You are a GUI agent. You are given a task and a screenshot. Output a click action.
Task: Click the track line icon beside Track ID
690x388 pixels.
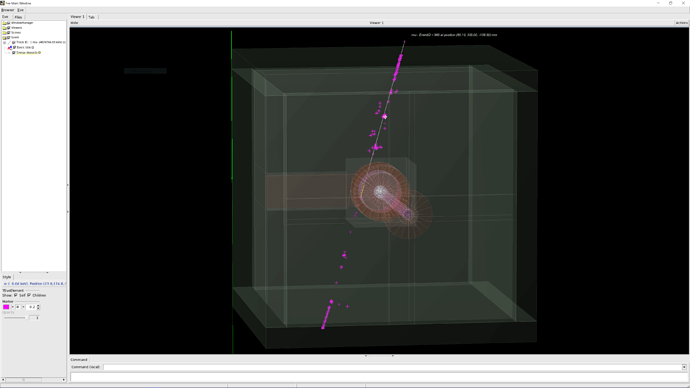click(9, 43)
